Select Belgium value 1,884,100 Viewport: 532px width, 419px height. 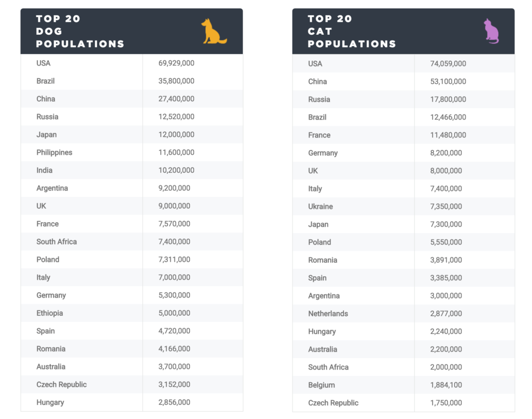[446, 385]
